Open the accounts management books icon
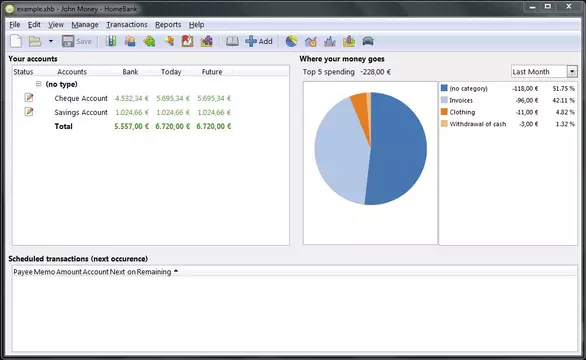Viewport: 586px width, 360px height. tap(111, 41)
